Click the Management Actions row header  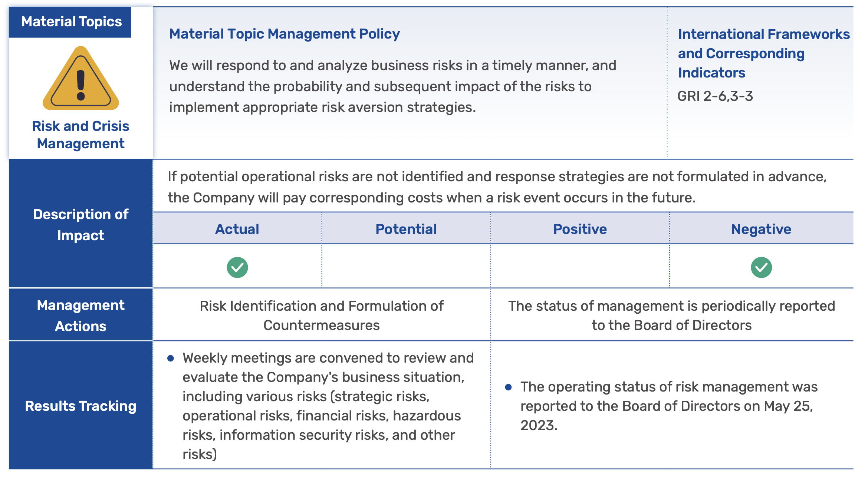coord(80,315)
